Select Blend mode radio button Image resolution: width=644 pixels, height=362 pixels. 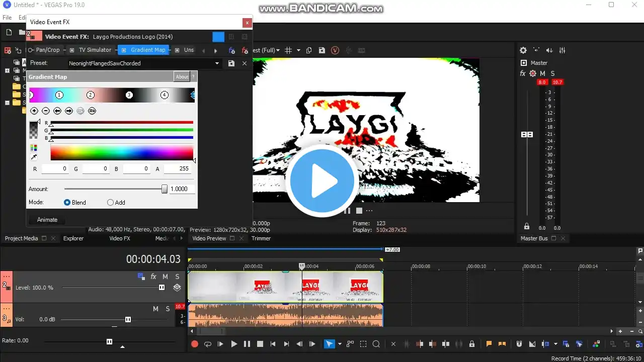(x=67, y=203)
